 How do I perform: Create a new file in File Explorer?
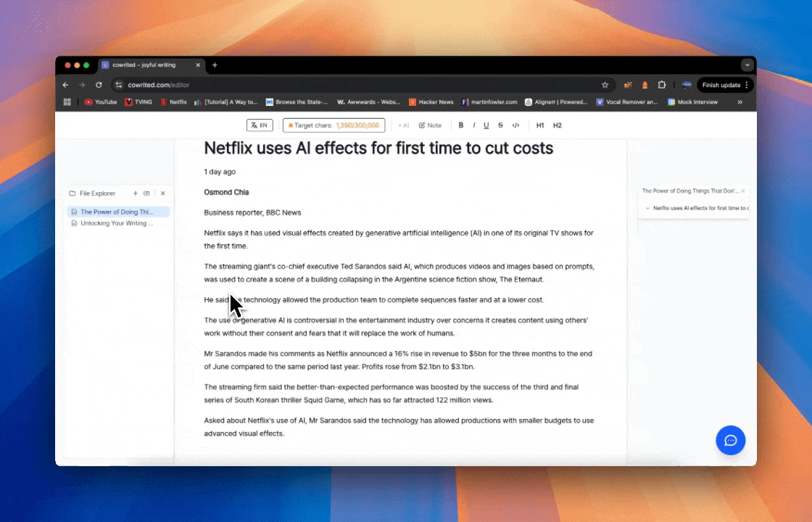point(135,193)
